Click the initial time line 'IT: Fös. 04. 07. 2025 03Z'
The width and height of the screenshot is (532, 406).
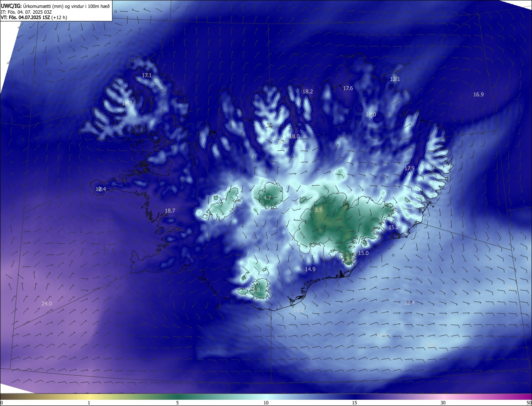[x=26, y=12]
